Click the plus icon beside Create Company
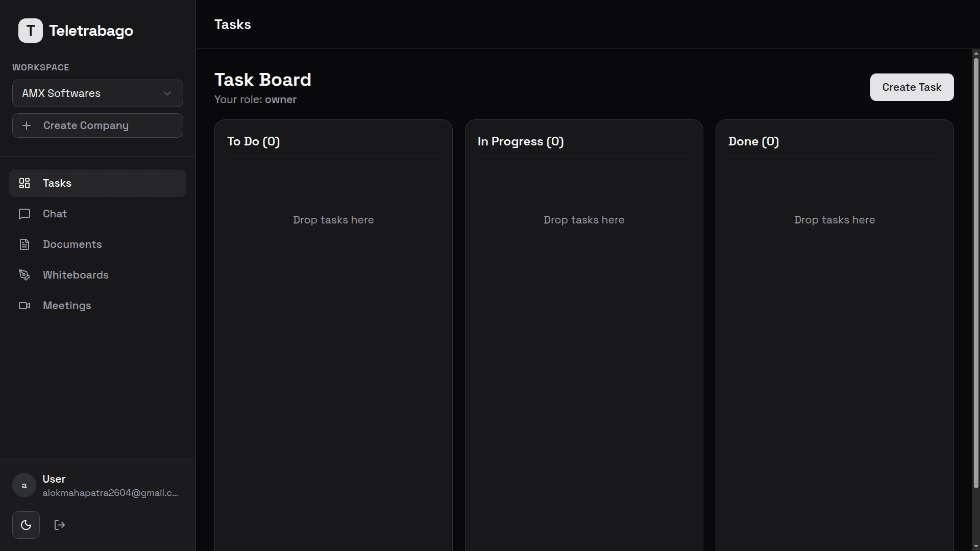The height and width of the screenshot is (551, 980). [27, 126]
